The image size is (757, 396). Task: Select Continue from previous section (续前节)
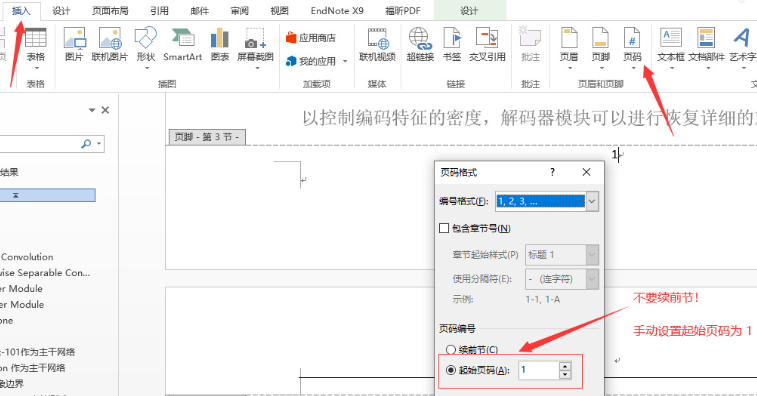coord(451,349)
